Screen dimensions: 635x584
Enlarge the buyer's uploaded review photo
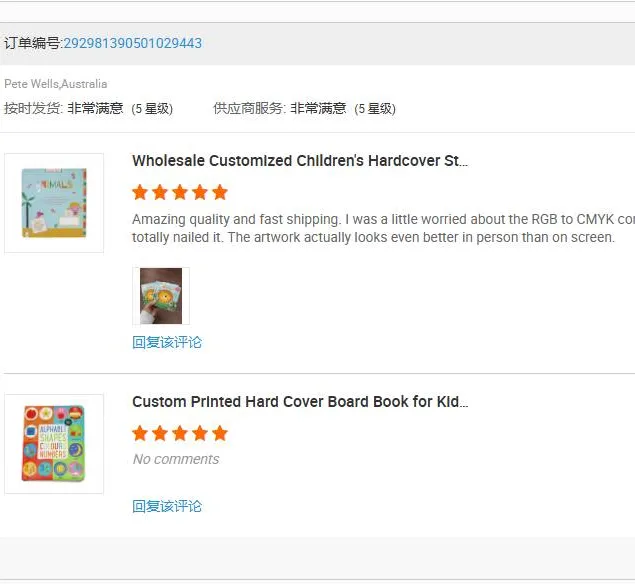pos(161,296)
